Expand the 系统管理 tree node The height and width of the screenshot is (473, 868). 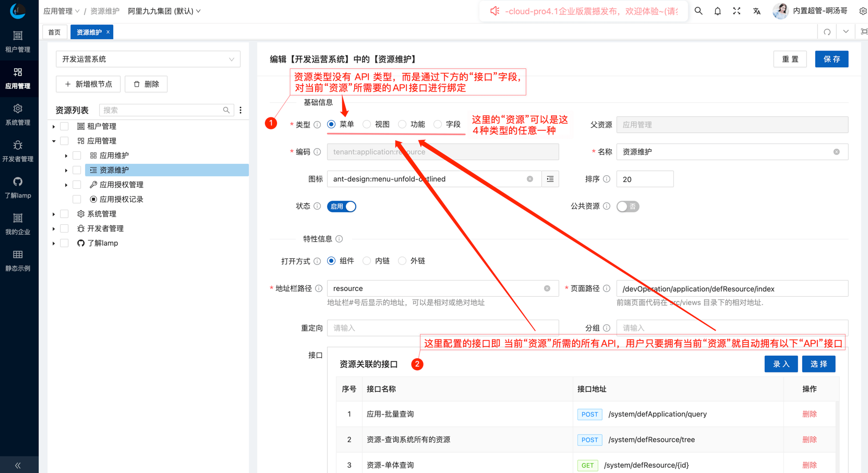pos(54,214)
